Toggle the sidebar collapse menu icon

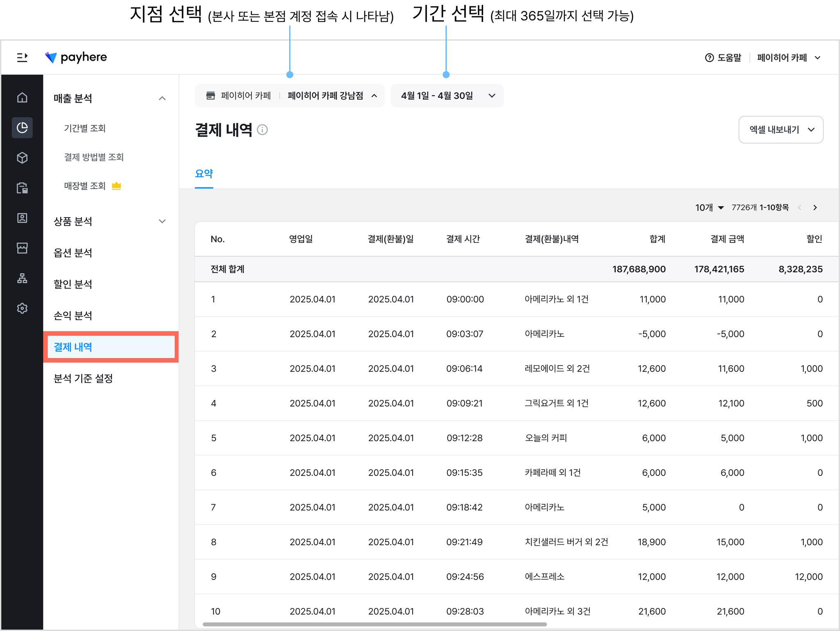22,57
